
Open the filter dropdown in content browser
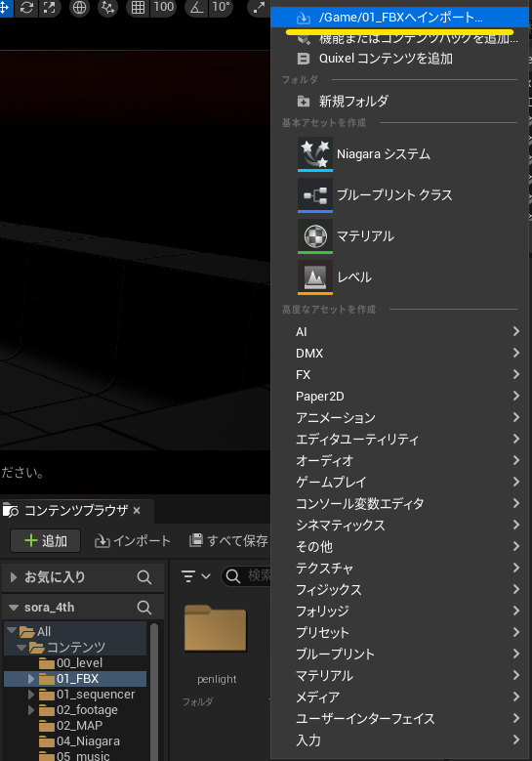(196, 576)
